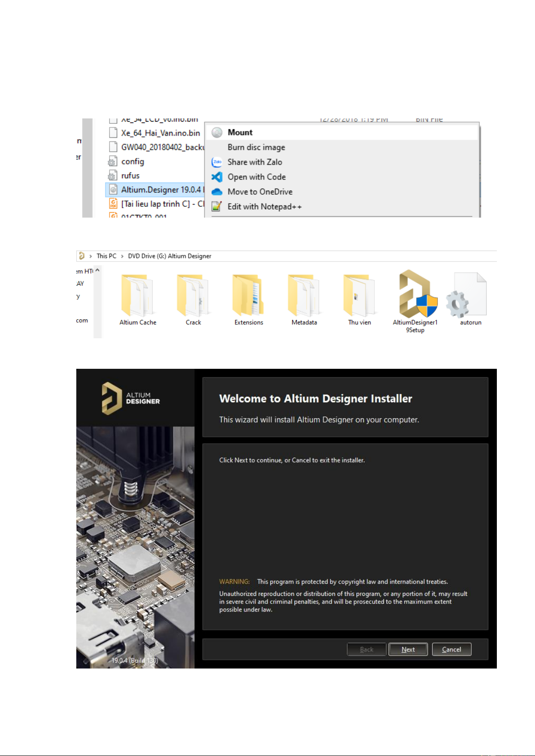This screenshot has width=535, height=756.
Task: Select Open with Code entry
Action: click(x=256, y=177)
